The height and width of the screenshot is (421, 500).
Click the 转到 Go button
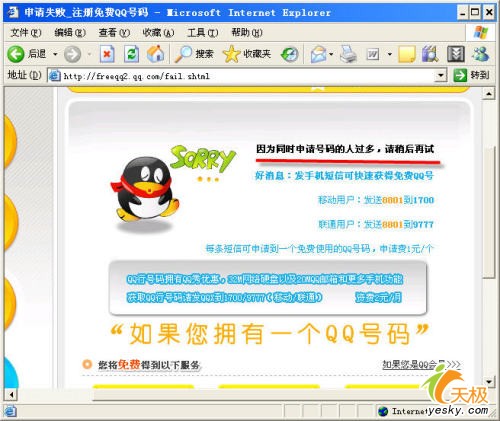tap(472, 75)
